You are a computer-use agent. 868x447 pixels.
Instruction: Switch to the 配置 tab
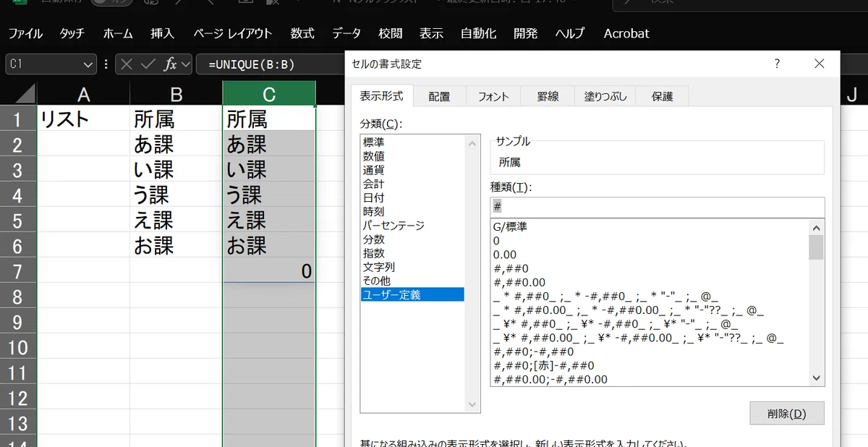439,96
